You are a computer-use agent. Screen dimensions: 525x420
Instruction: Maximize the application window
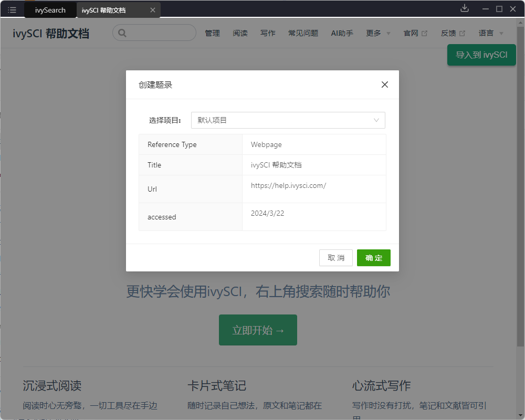click(499, 9)
